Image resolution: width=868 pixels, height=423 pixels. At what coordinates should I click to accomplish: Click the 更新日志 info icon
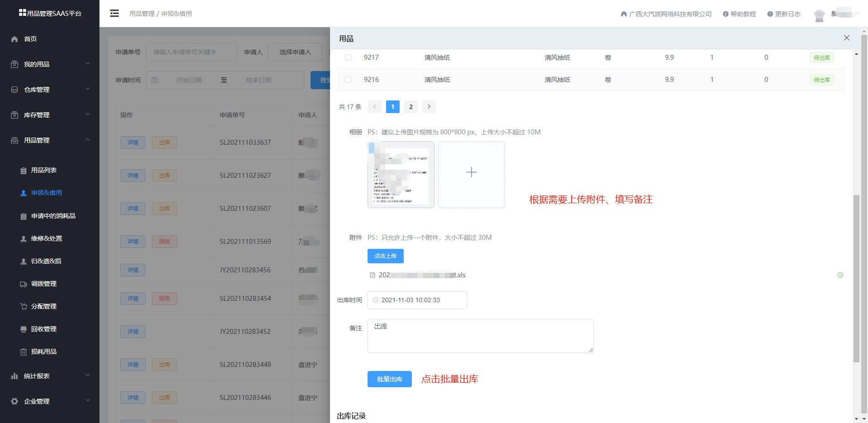(770, 14)
